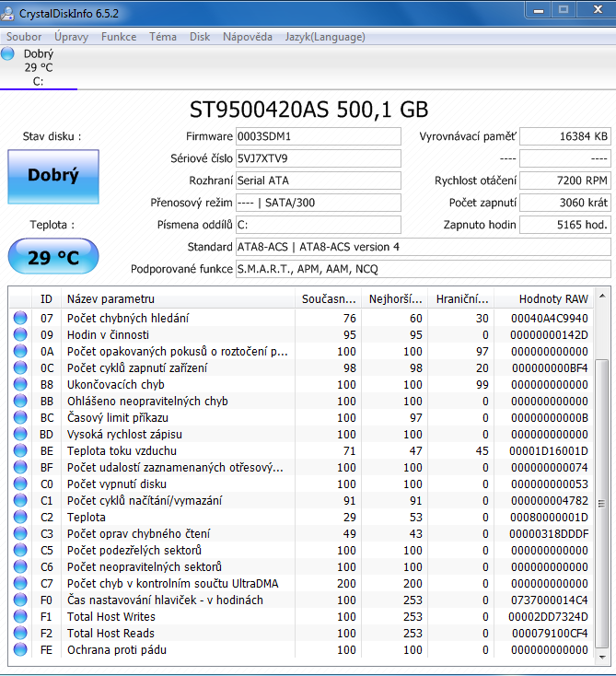Click the status orb for Total Host Reads

tap(20, 634)
